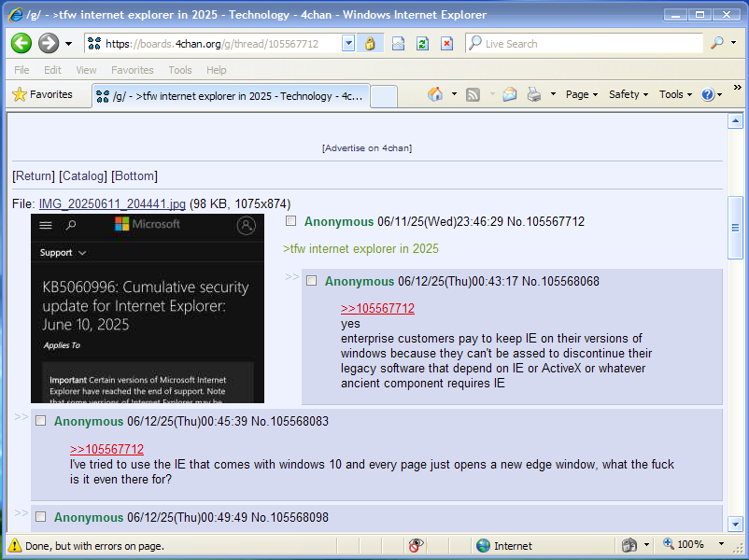Image resolution: width=749 pixels, height=560 pixels.
Task: Click the Internet Explorer logo in title bar
Action: point(15,14)
